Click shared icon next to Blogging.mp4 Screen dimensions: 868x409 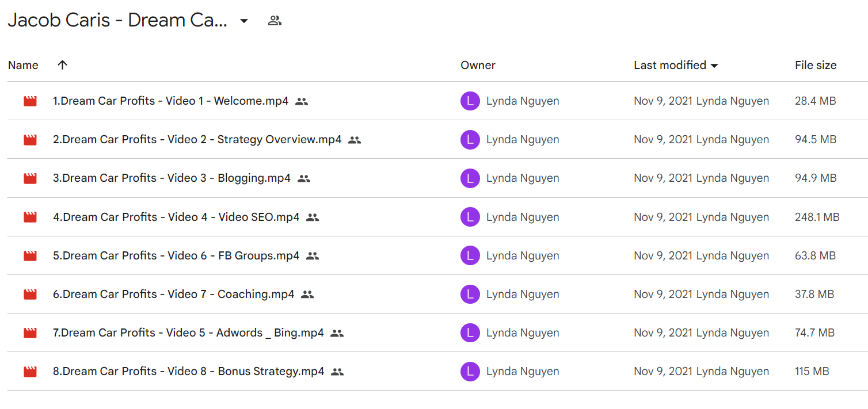click(x=304, y=178)
